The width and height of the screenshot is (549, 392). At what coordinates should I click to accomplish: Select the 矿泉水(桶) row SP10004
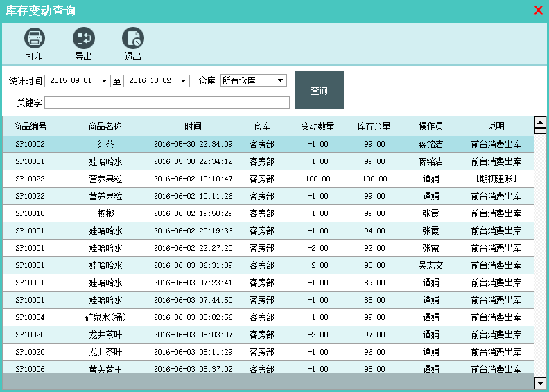(x=105, y=317)
